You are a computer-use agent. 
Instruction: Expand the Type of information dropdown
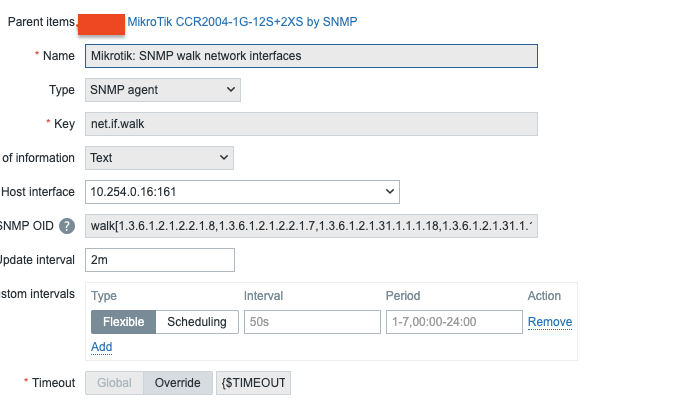(x=159, y=158)
